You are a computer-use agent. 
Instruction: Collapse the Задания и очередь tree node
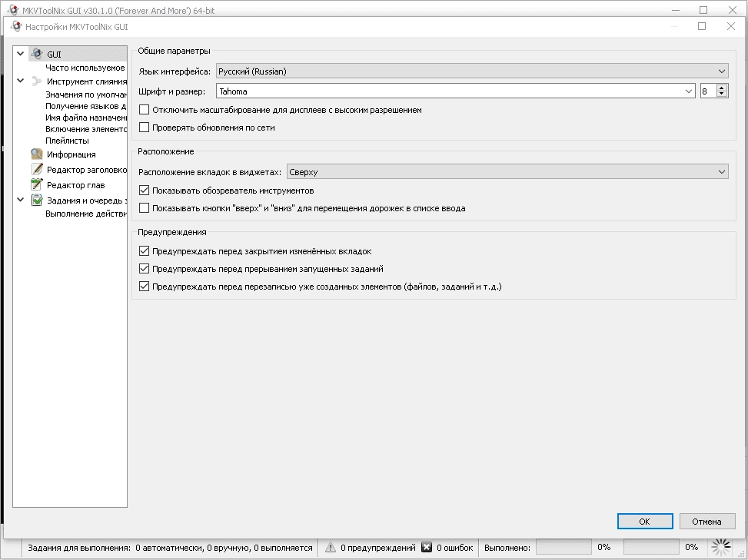pos(21,200)
